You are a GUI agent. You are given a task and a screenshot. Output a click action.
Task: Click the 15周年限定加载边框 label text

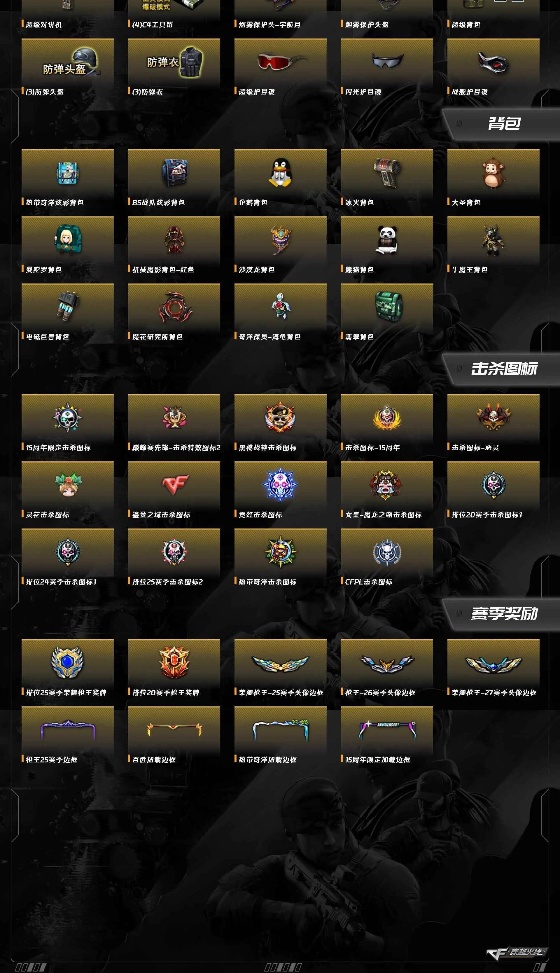[377, 759]
